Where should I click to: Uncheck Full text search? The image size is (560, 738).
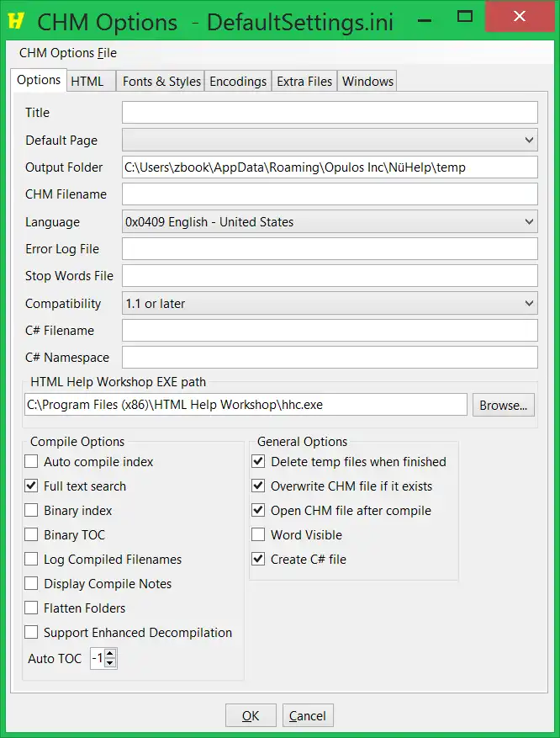coord(31,486)
